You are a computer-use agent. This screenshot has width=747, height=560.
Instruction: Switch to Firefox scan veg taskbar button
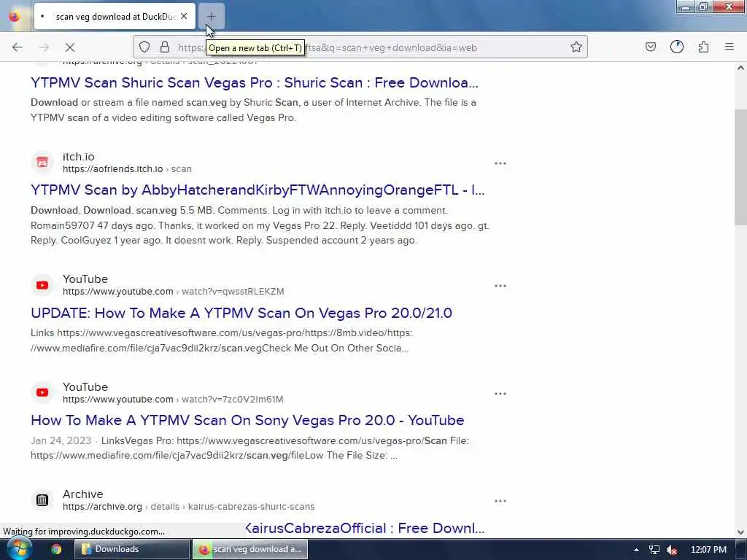coord(250,549)
